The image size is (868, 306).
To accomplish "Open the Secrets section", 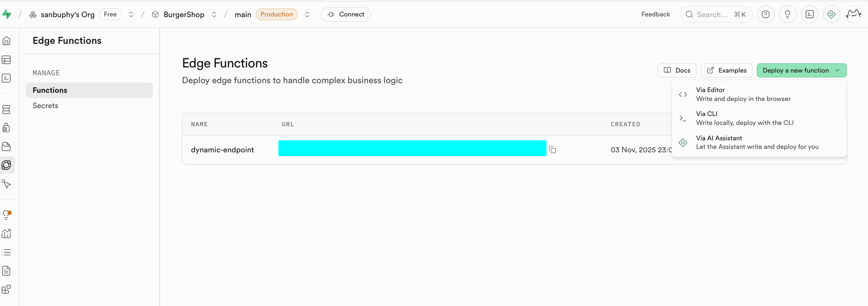I will [45, 106].
